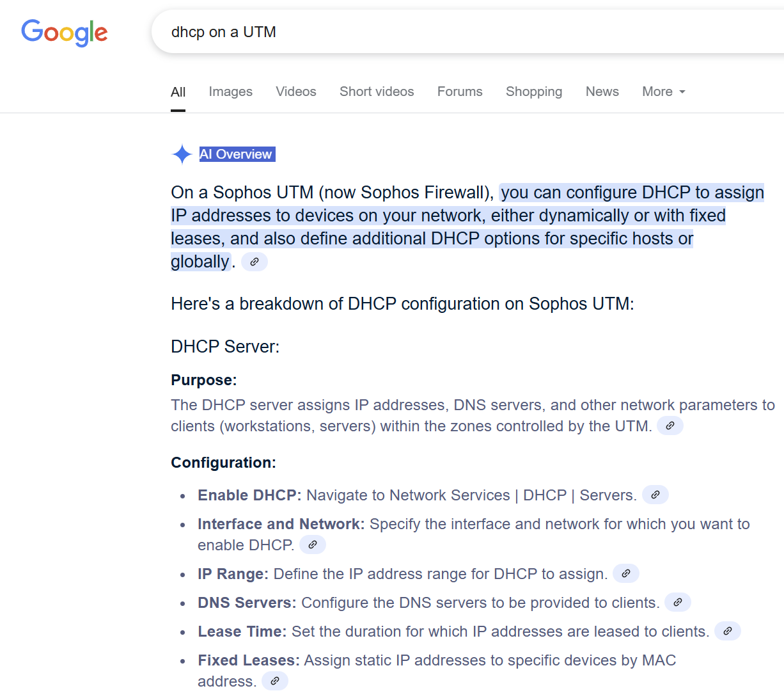Click the highlighted AI Overview label
This screenshot has height=700, width=784.
237,154
